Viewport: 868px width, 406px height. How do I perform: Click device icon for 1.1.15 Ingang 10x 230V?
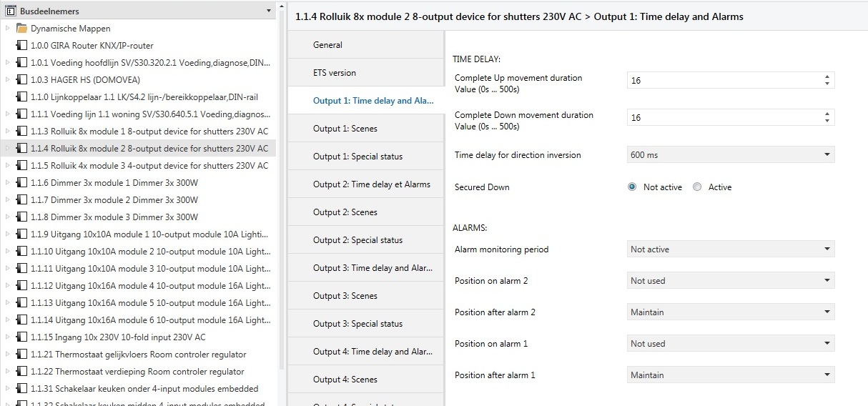22,337
